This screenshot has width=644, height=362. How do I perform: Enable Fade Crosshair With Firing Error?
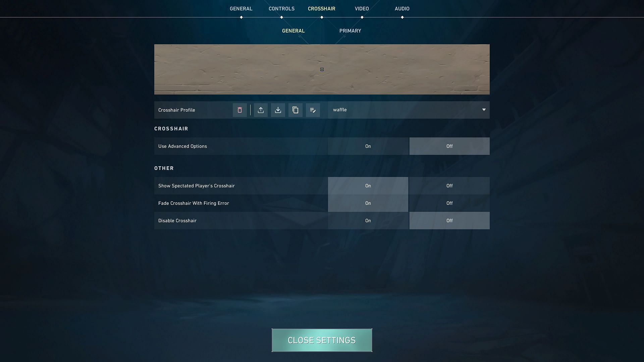[x=368, y=203]
